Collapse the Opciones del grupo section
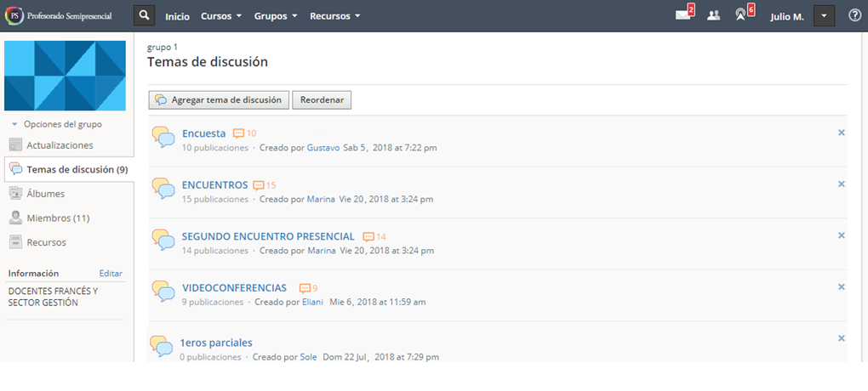 pos(14,124)
